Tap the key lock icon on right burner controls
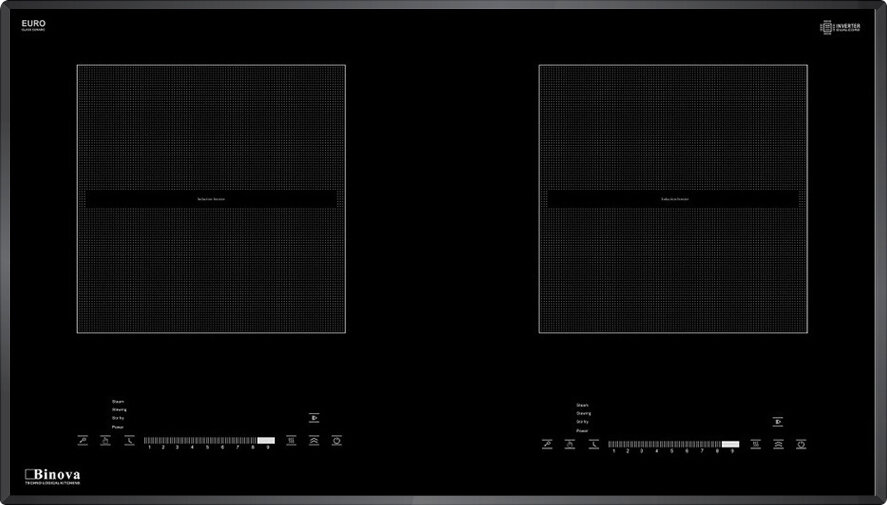Image resolution: width=887 pixels, height=505 pixels. tap(547, 444)
